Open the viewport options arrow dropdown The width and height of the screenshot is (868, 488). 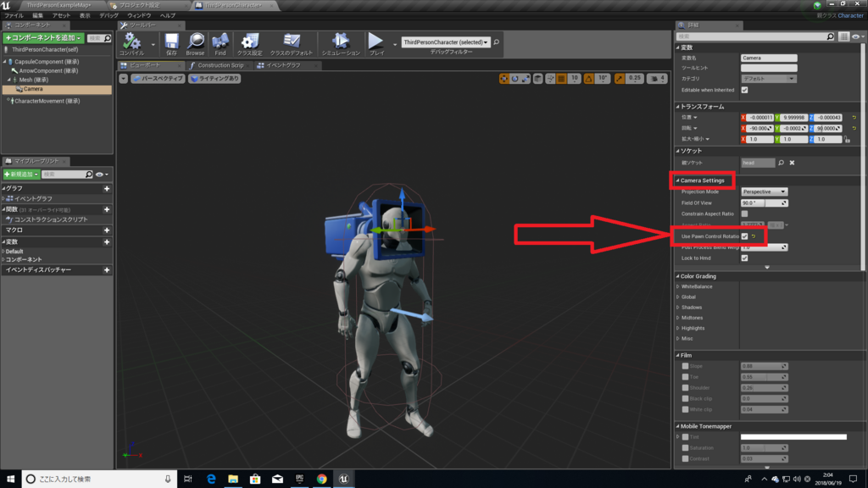(124, 79)
